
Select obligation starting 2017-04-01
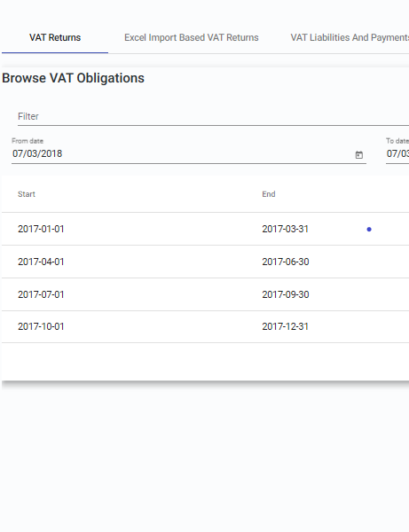pos(41,262)
